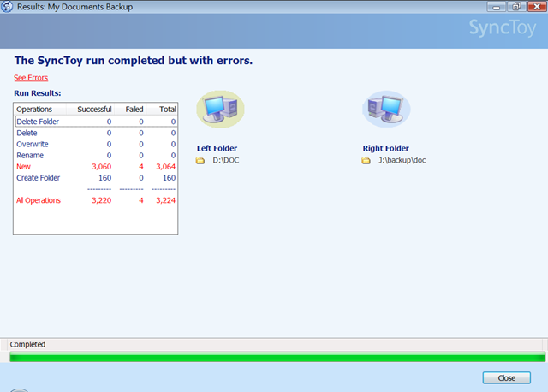Click the 3,224 total All Operations value

tap(165, 200)
